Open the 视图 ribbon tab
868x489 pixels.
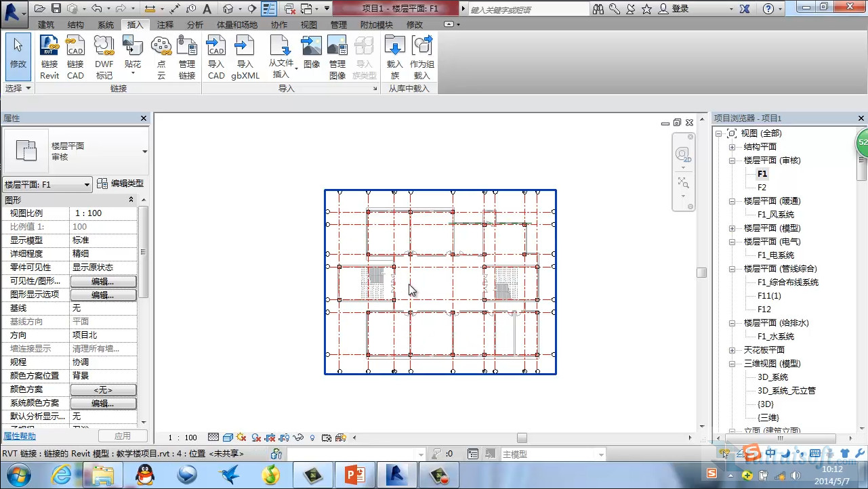309,24
